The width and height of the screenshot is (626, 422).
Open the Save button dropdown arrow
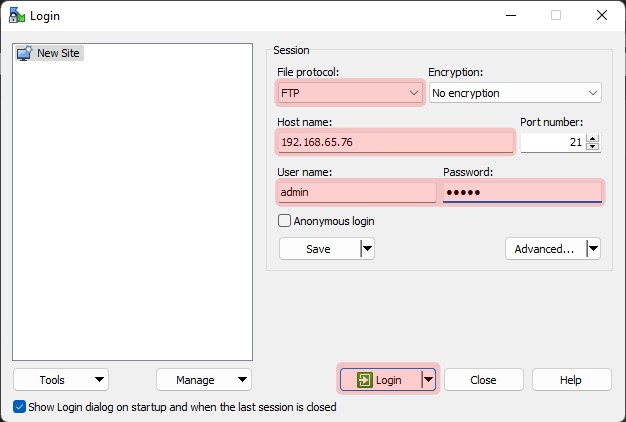pyautogui.click(x=367, y=249)
